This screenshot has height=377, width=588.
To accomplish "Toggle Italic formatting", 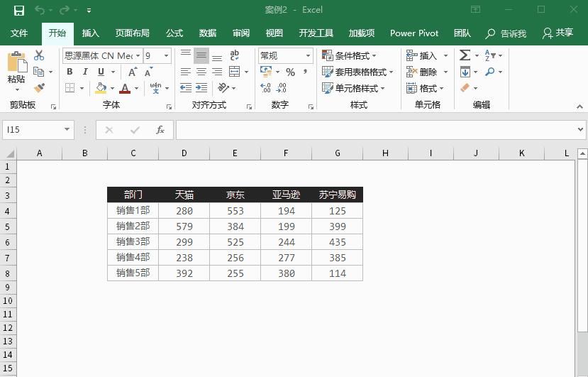I will pyautogui.click(x=86, y=72).
